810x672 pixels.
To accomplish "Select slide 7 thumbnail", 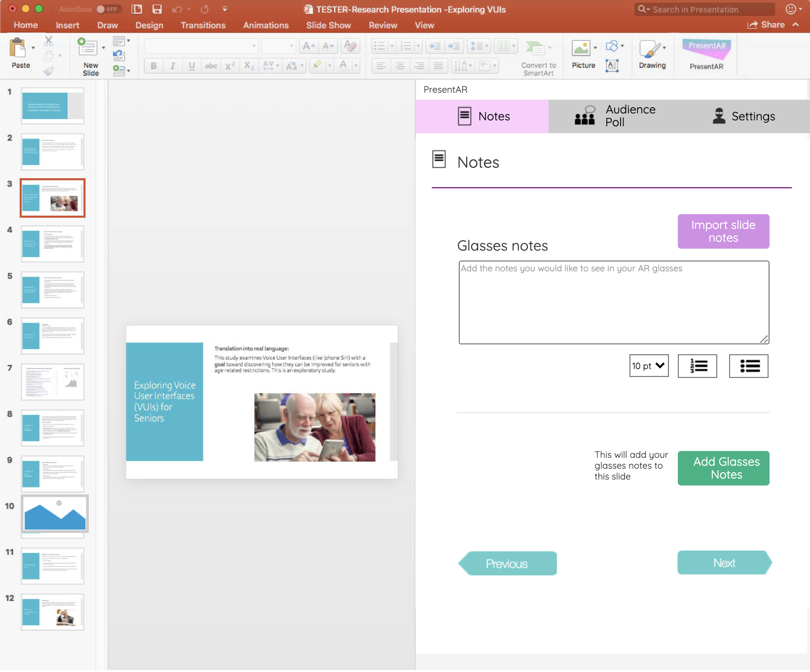I will (x=53, y=382).
